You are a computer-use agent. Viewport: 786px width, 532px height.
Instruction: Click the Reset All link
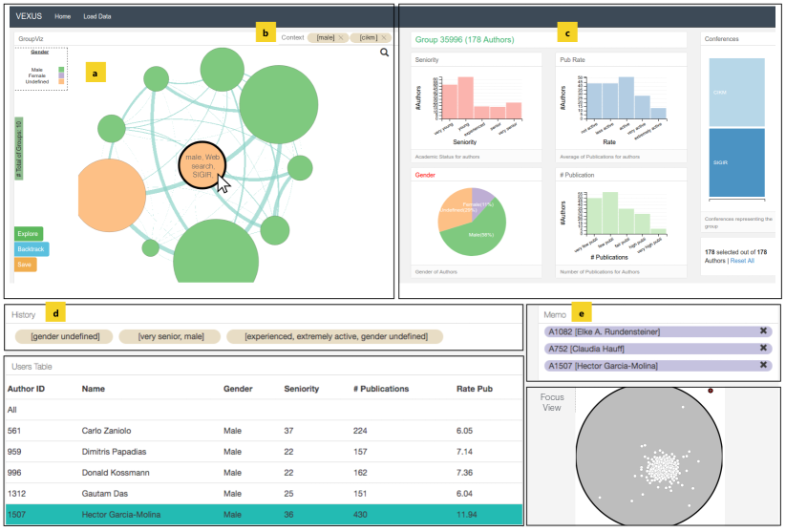pyautogui.click(x=742, y=261)
